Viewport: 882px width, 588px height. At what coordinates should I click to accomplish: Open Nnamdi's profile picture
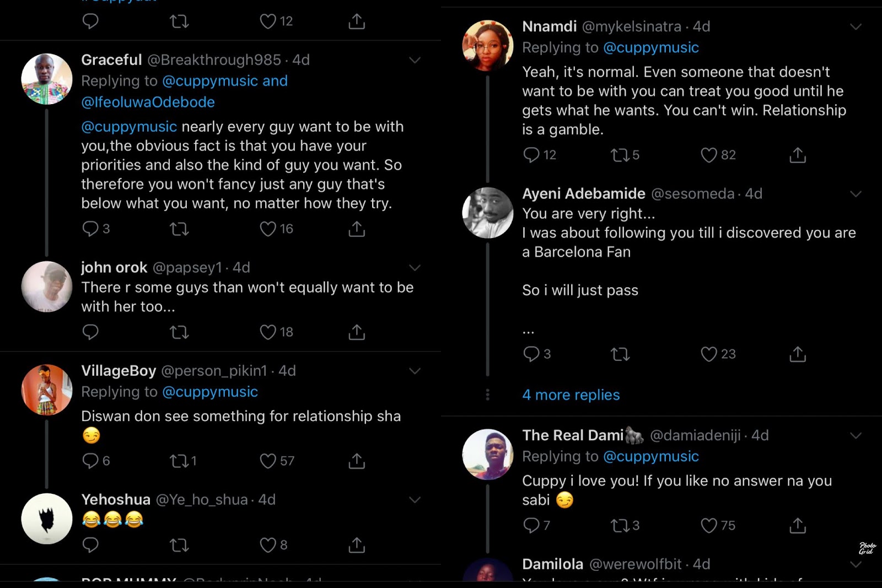pyautogui.click(x=488, y=46)
